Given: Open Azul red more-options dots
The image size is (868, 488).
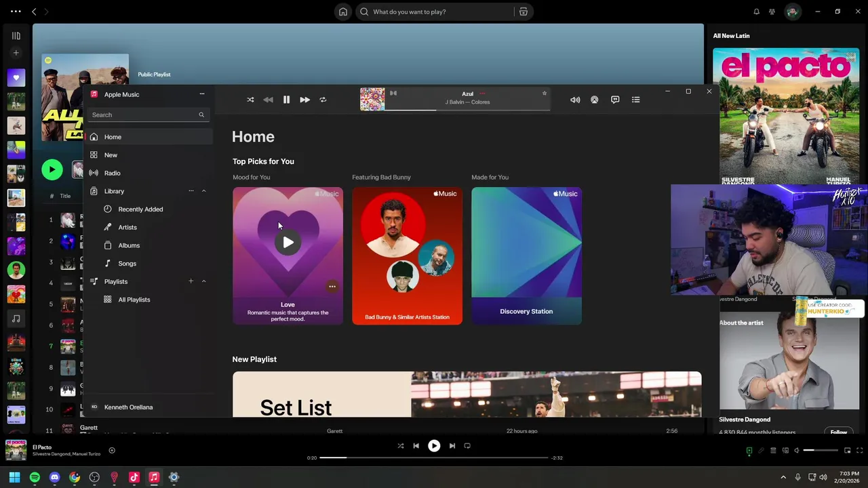Looking at the screenshot, I should [x=482, y=94].
